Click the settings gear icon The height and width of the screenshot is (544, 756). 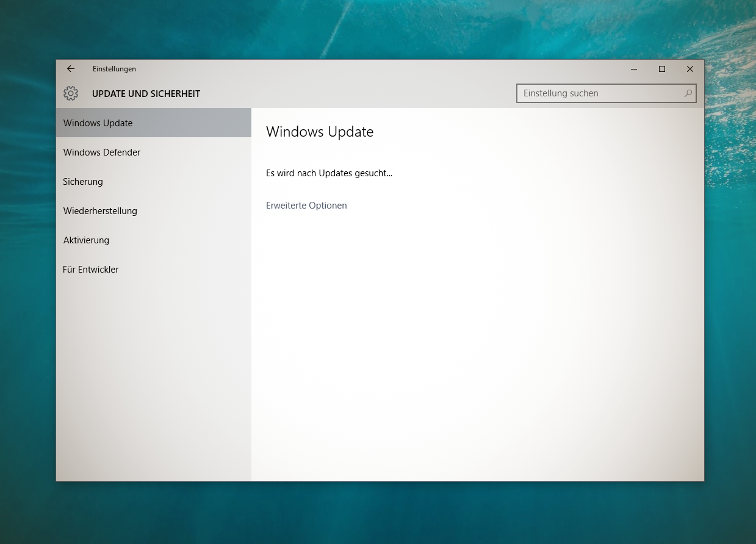(x=71, y=93)
